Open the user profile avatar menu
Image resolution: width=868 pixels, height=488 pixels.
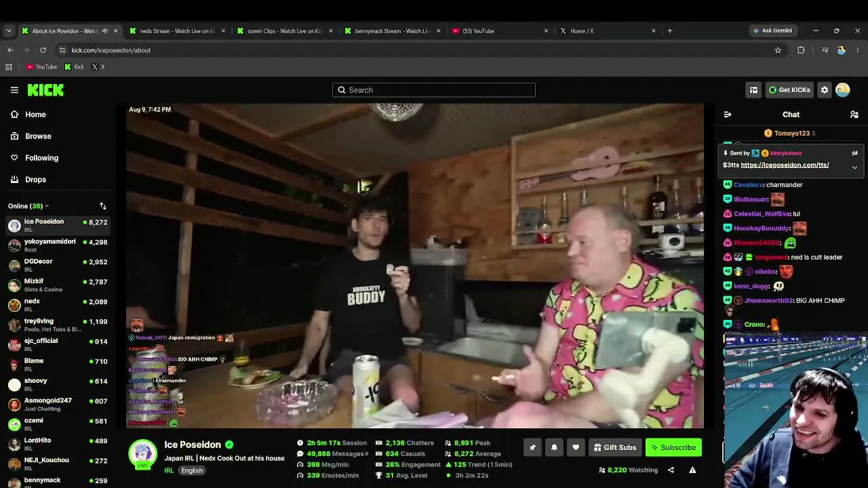[843, 90]
